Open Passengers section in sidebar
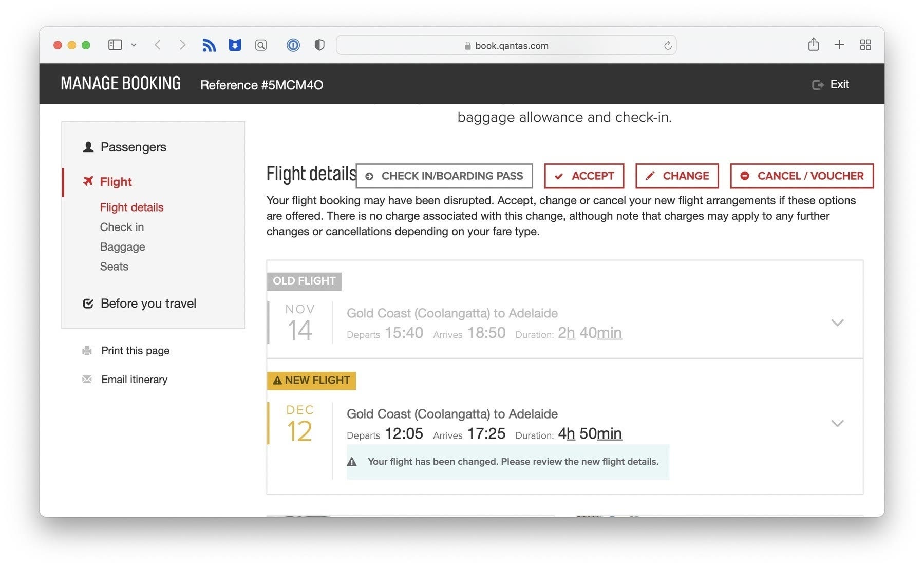Viewport: 924px width, 569px height. pyautogui.click(x=133, y=147)
